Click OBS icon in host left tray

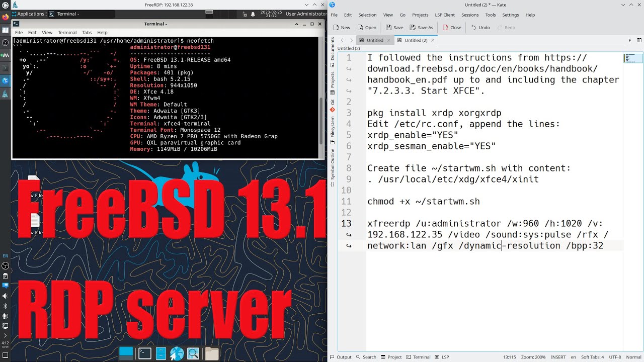[x=6, y=265]
